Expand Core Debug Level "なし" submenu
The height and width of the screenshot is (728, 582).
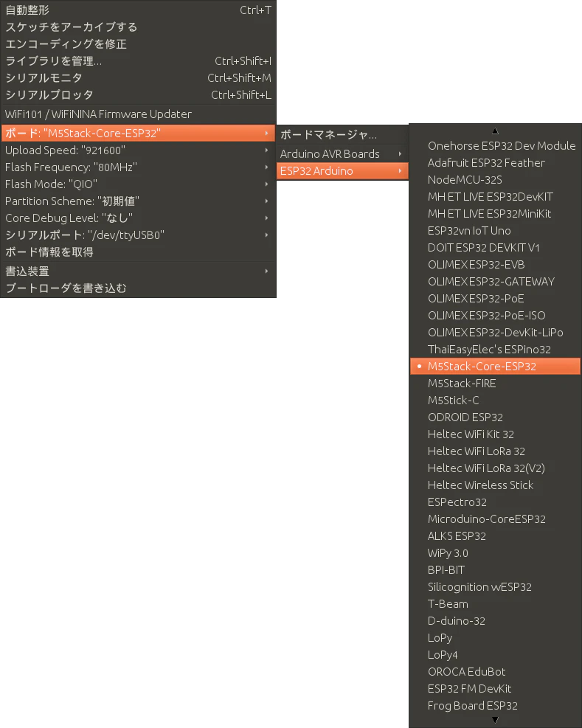tap(138, 218)
